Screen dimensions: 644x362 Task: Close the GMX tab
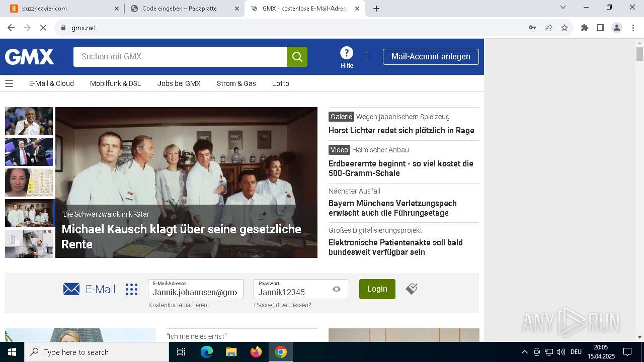tap(357, 9)
